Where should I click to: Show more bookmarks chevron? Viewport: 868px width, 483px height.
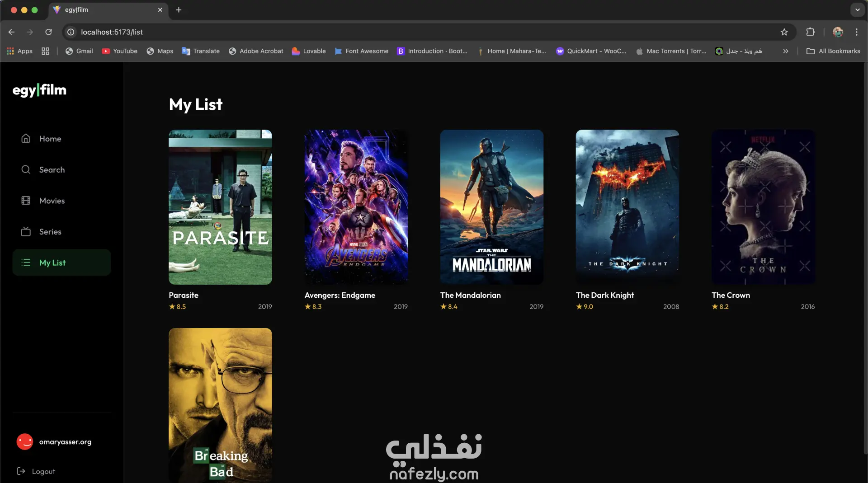tap(786, 51)
